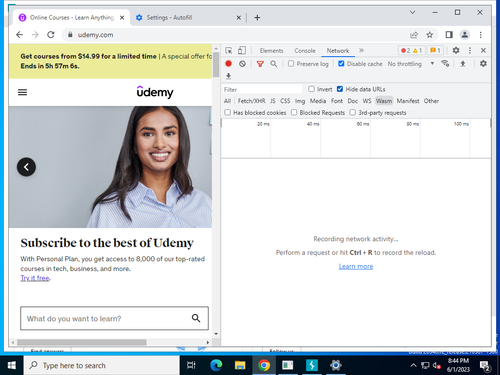Screen dimensions: 500x375
Task: Open the network search magnifier icon
Action: (x=274, y=64)
